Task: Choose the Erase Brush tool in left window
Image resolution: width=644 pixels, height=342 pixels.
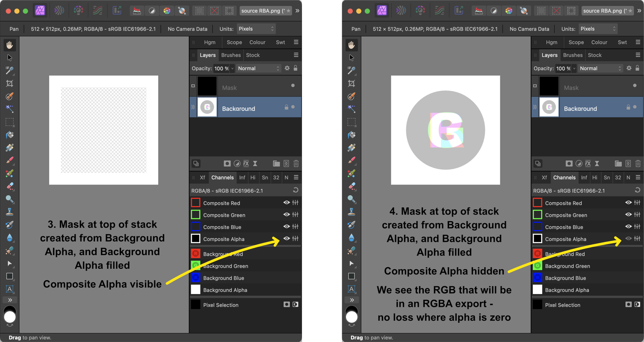Action: [9, 186]
